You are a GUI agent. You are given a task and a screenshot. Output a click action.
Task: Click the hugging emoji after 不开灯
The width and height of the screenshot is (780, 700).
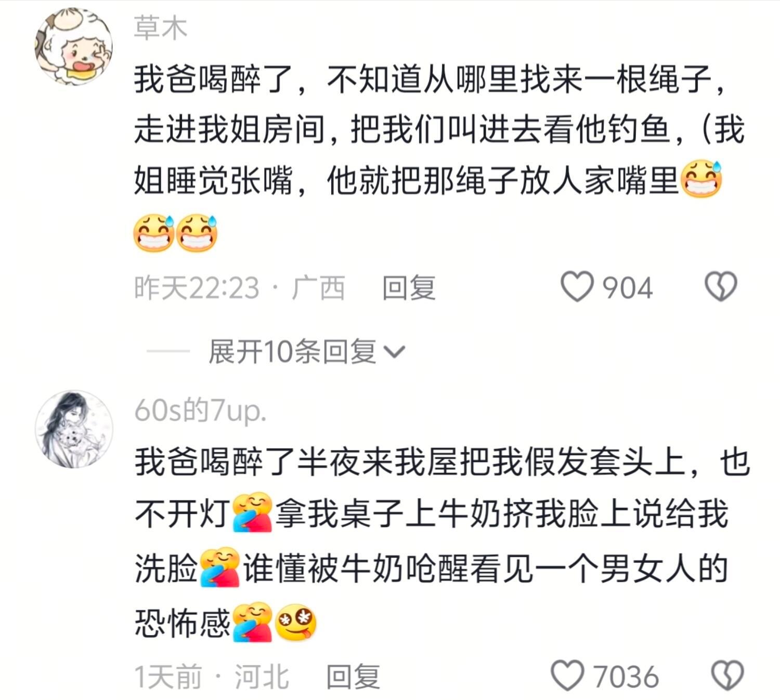[x=252, y=512]
